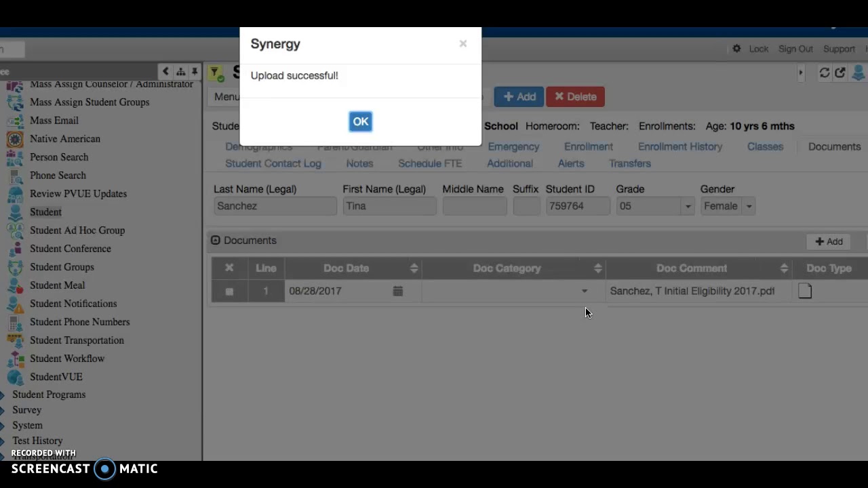Click the Student Ad Hoc Group icon

coord(15,230)
